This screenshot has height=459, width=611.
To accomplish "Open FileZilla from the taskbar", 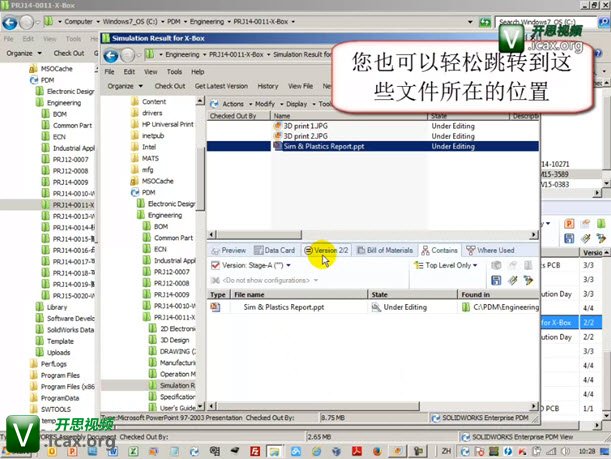I will [x=255, y=451].
